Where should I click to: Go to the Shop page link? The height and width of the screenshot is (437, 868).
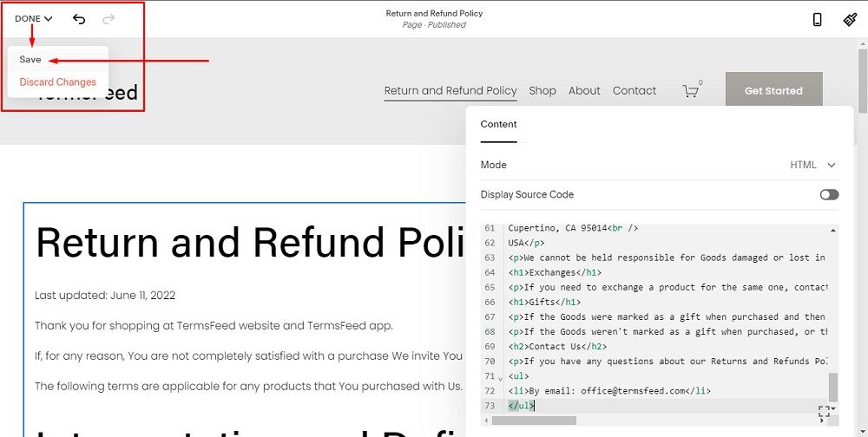pos(542,91)
